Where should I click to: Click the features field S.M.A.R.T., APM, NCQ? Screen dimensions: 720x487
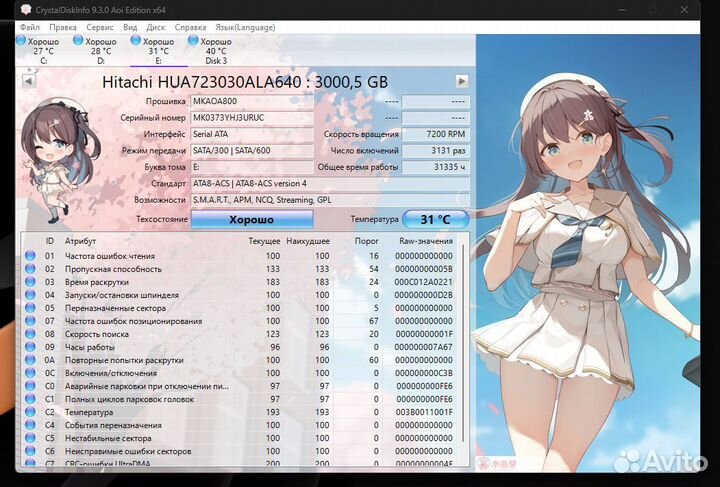click(330, 200)
